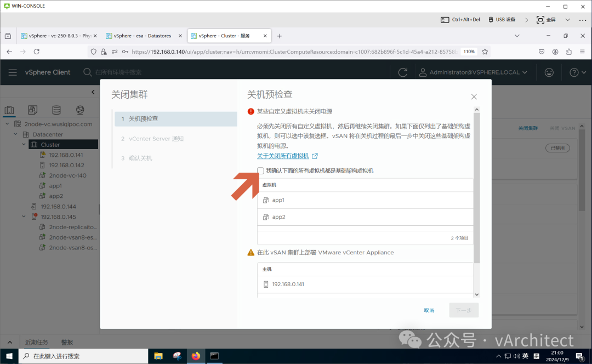Collapse the Cluster tree node
592x364 pixels.
[24, 145]
